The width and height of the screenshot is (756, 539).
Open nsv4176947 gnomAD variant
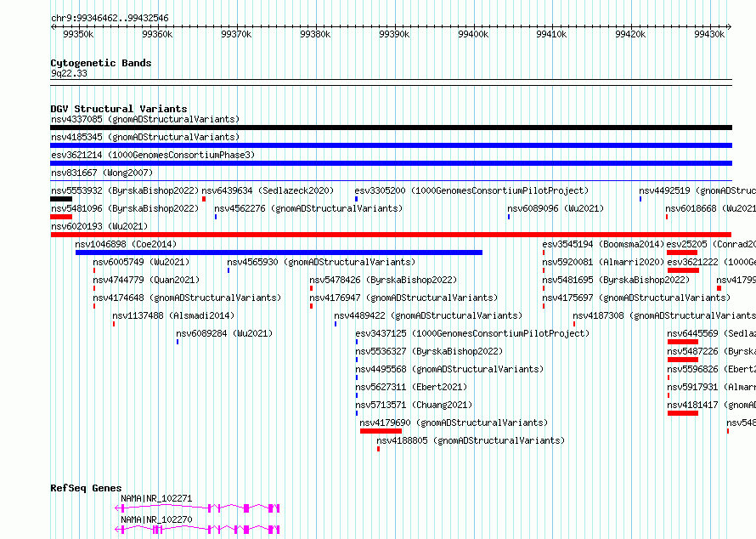point(403,298)
